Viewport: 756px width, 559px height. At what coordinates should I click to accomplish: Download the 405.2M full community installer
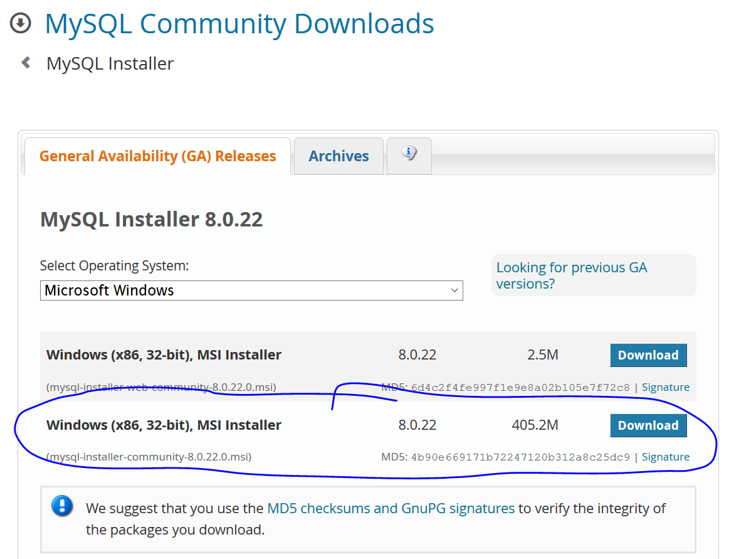coord(648,425)
